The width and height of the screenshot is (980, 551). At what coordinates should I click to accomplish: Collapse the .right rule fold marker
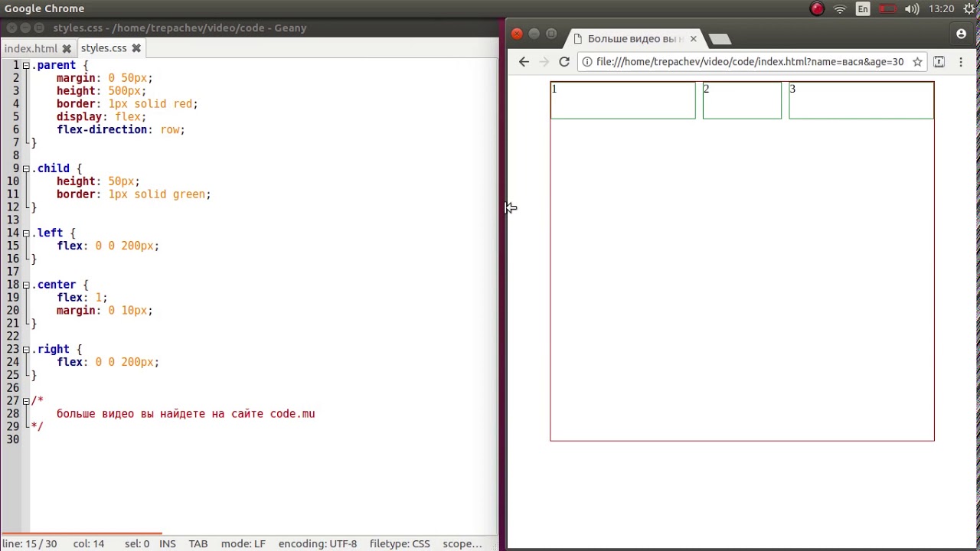(x=26, y=349)
